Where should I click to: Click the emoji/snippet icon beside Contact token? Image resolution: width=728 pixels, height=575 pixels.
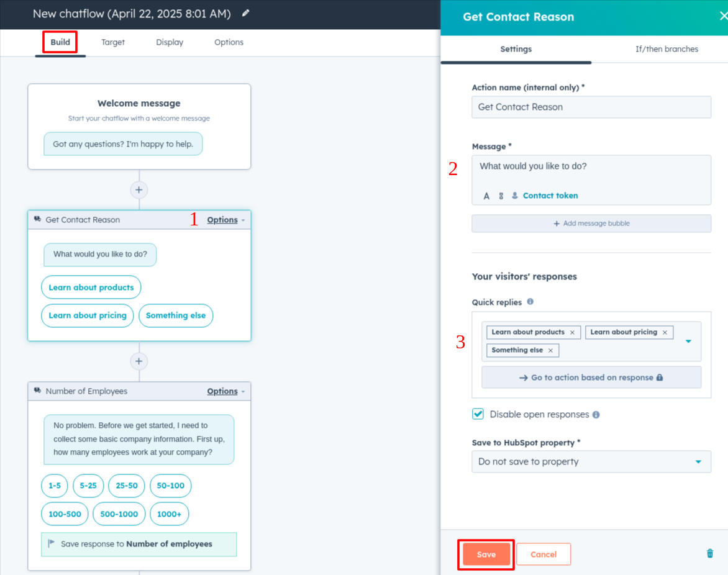501,196
